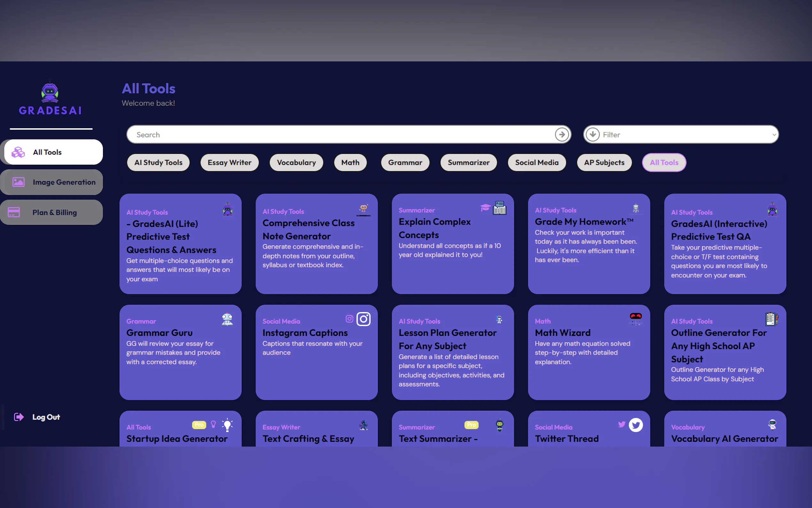
Task: Click the Grammar Guru robot icon
Action: [x=227, y=319]
